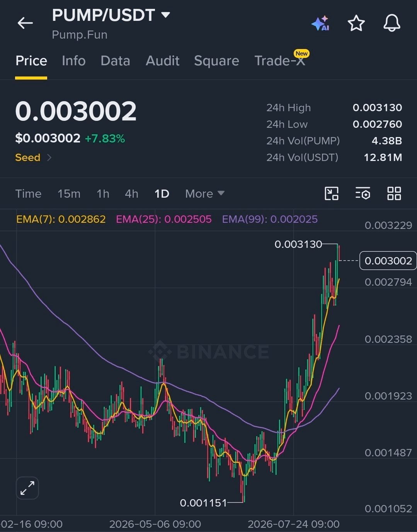Tap the 0.001052 price axis label
Screen dimensions: 417x532
point(388,509)
